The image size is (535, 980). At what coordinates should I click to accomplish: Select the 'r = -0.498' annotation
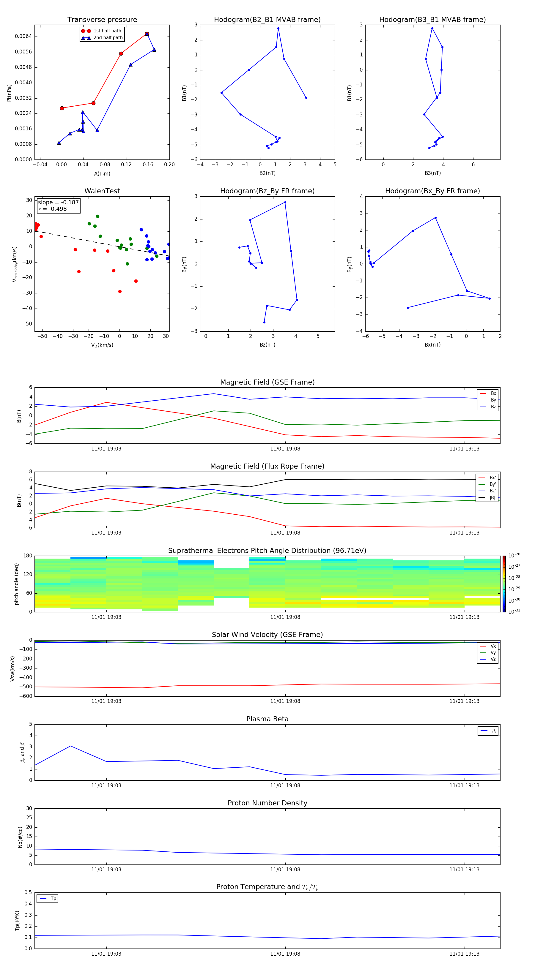coord(53,209)
